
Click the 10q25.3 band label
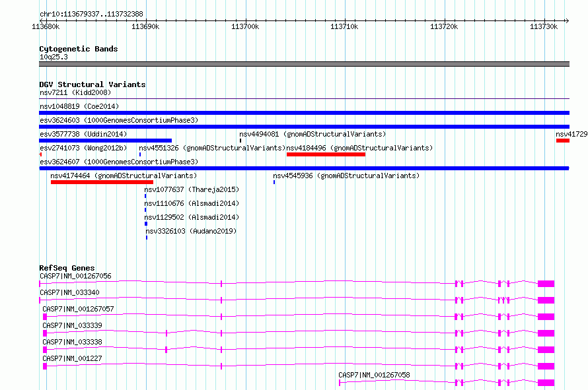[x=54, y=57]
